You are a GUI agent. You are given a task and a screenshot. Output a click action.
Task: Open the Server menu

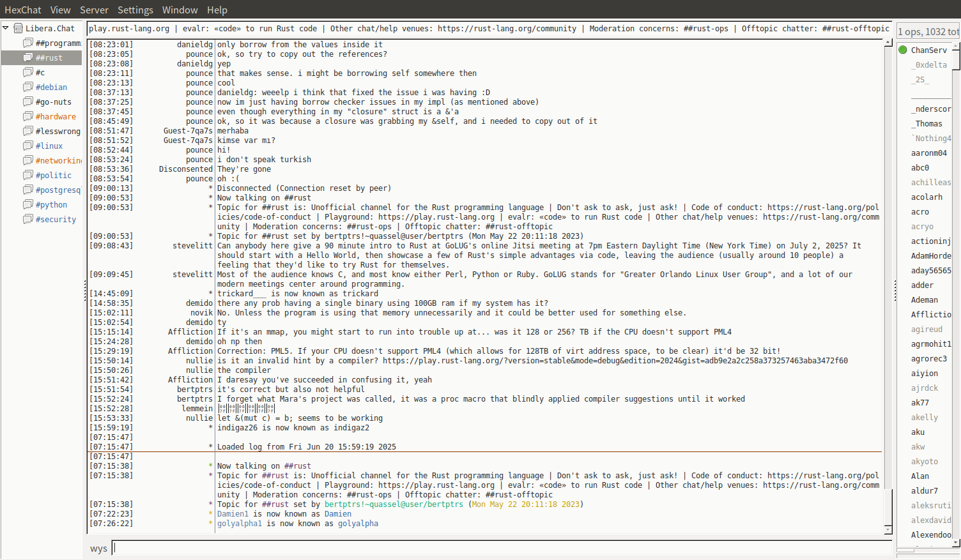[x=94, y=10]
